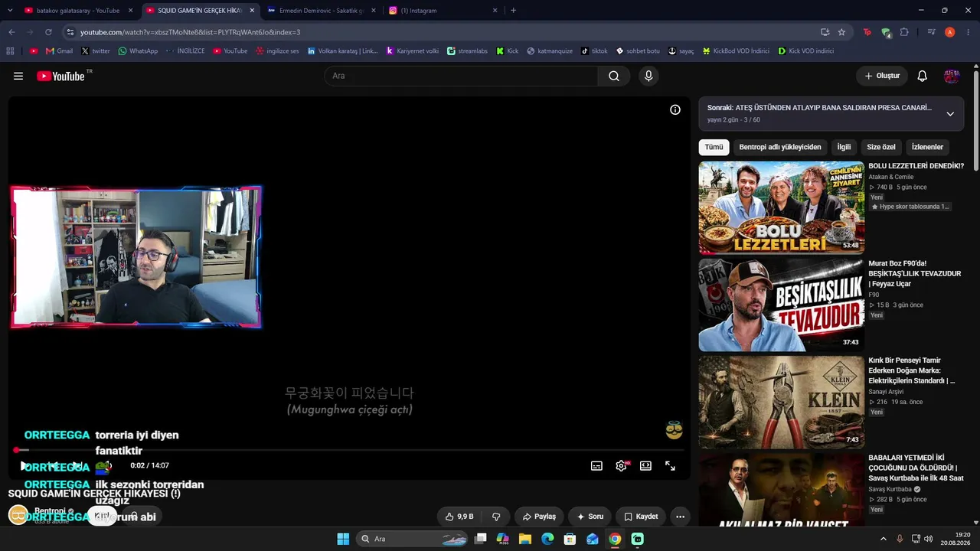
Task: Open Microsoft Store from the taskbar
Action: tap(570, 539)
